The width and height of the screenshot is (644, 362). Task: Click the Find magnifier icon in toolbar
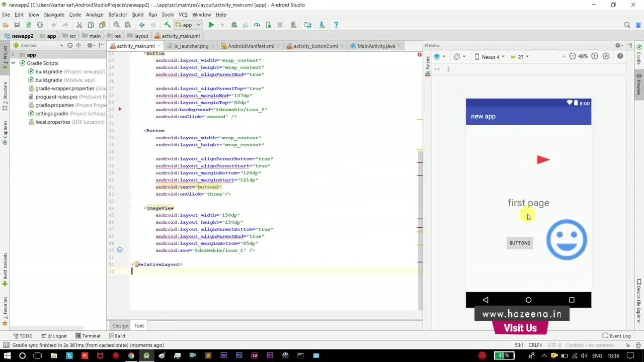click(116, 25)
